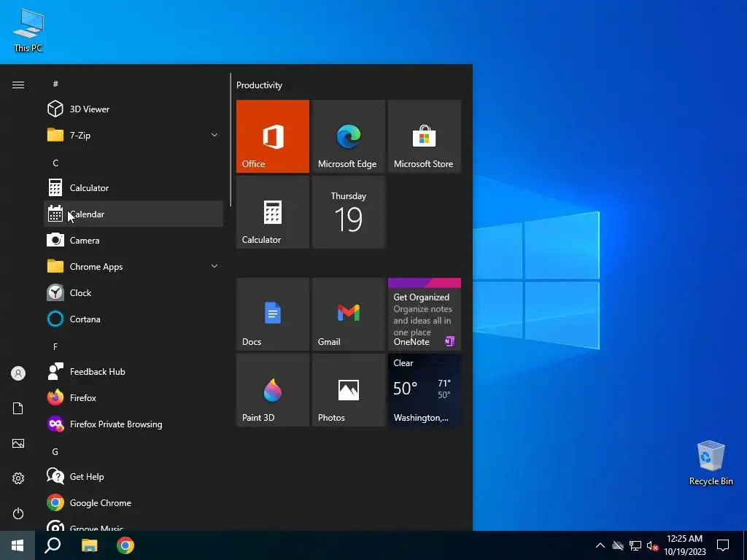Launch Chrome from the taskbar

tap(125, 545)
